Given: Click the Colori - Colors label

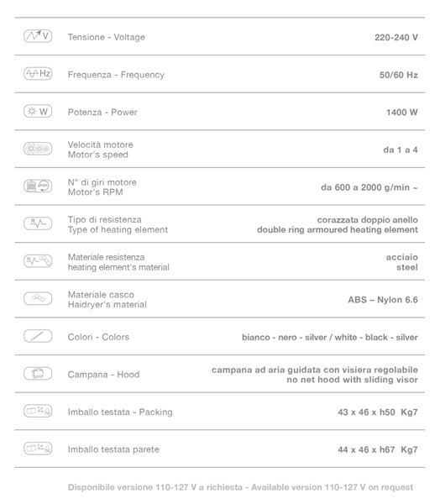Looking at the screenshot, I should 99,337.
